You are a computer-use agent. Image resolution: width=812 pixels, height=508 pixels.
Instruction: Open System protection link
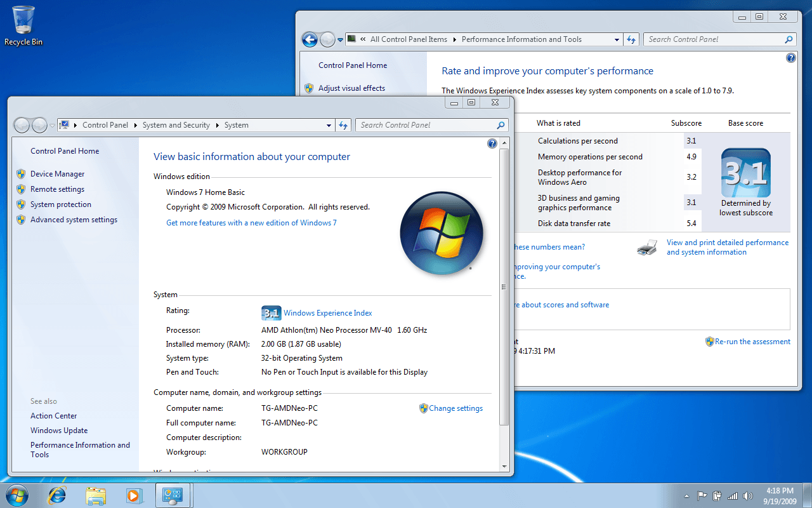point(61,204)
